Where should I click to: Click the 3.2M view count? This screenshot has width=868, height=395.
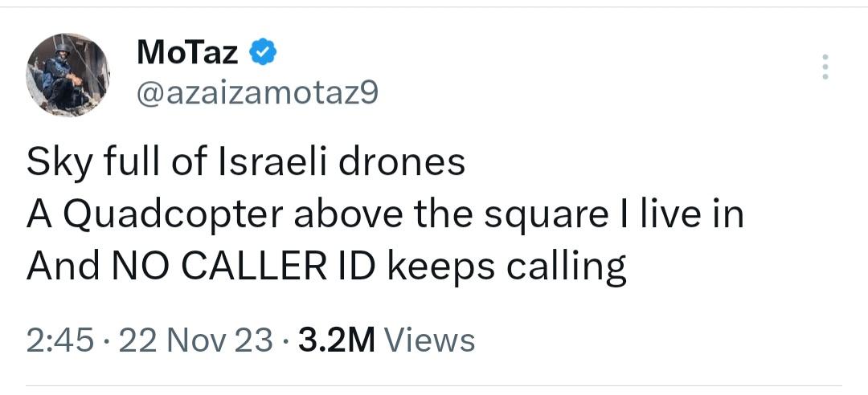click(336, 340)
